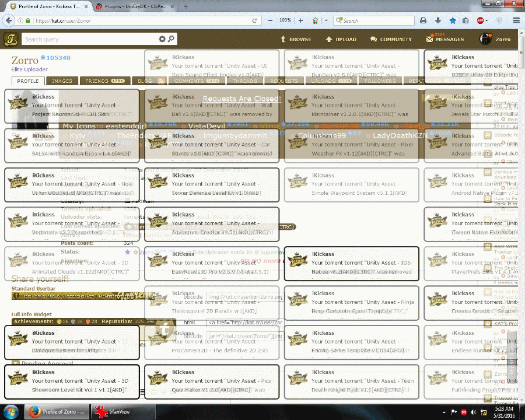Open the Simple Waypoint System v5.1.1 notification
Screen dimensions: 525x420
coord(352,185)
